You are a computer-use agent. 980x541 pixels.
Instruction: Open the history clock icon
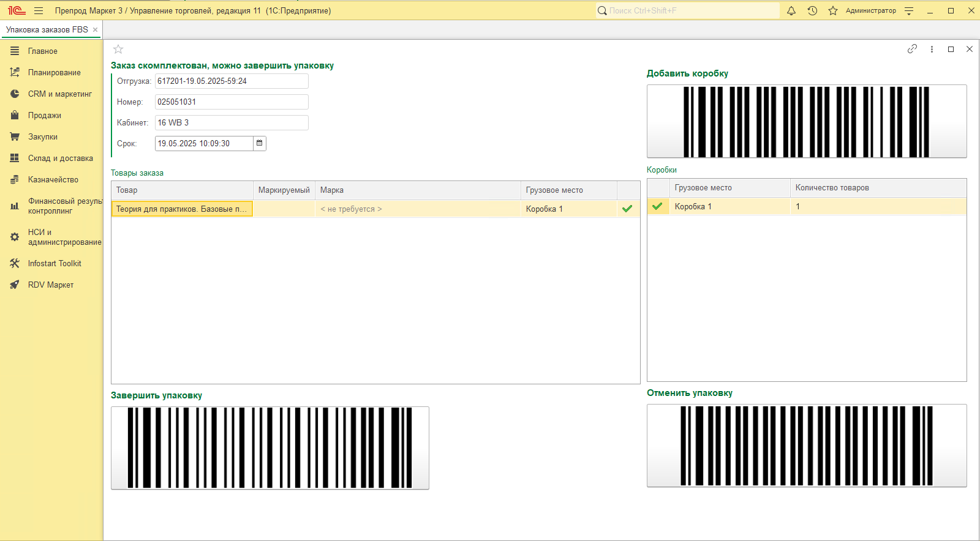click(x=812, y=11)
